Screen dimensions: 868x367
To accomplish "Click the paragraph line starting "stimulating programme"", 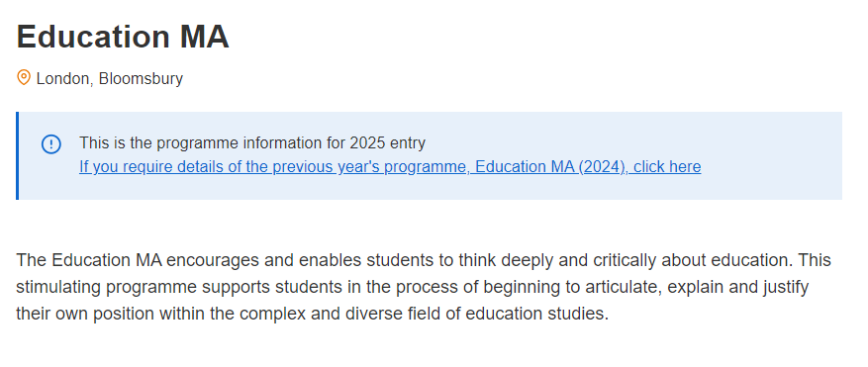I will [x=413, y=287].
